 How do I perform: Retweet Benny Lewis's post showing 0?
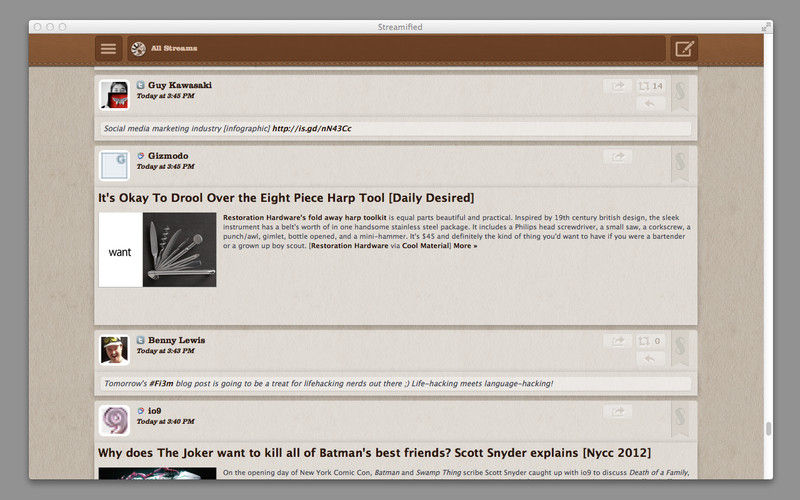coord(650,341)
